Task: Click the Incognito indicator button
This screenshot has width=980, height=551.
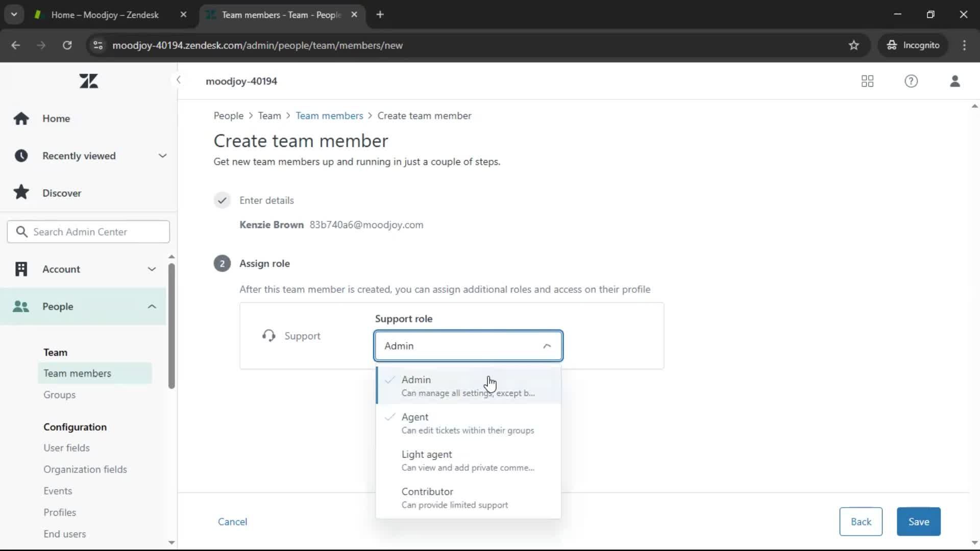Action: pyautogui.click(x=913, y=45)
